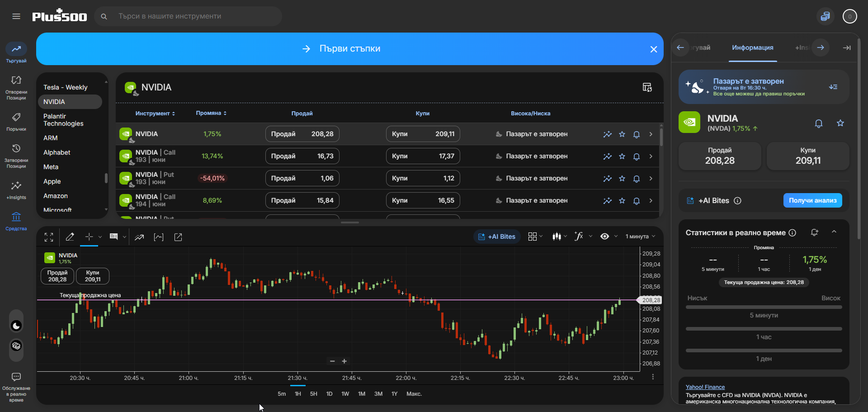
Task: Open the chart layout grid dropdown
Action: pos(535,237)
